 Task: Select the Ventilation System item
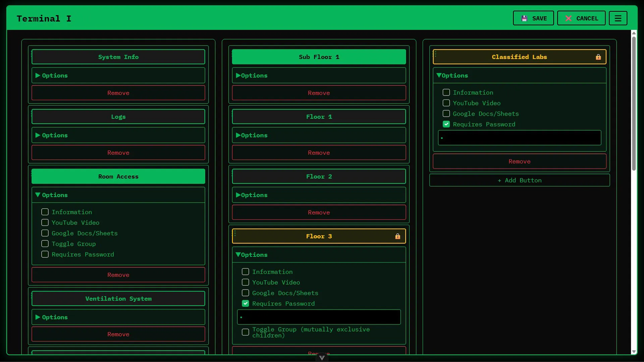click(x=118, y=299)
